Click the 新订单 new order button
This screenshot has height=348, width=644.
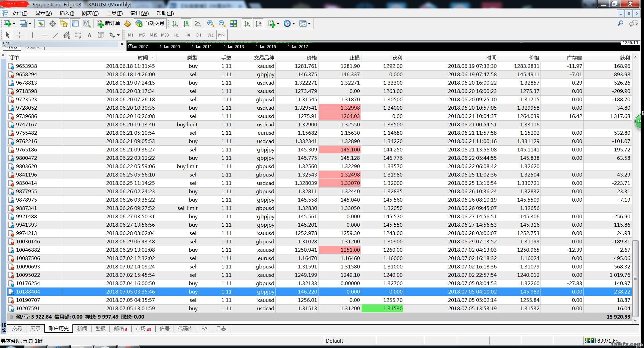[x=109, y=23]
